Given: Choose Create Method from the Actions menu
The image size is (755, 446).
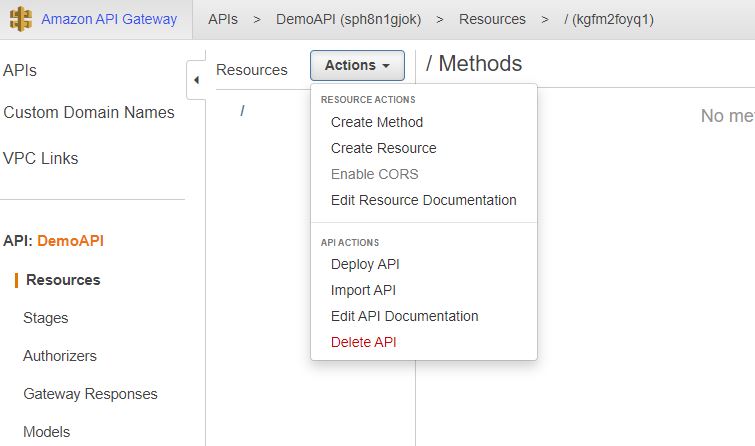Looking at the screenshot, I should 377,122.
